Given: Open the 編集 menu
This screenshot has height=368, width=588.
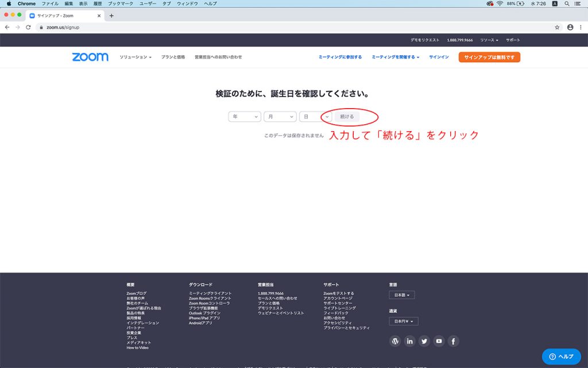Looking at the screenshot, I should [69, 3].
